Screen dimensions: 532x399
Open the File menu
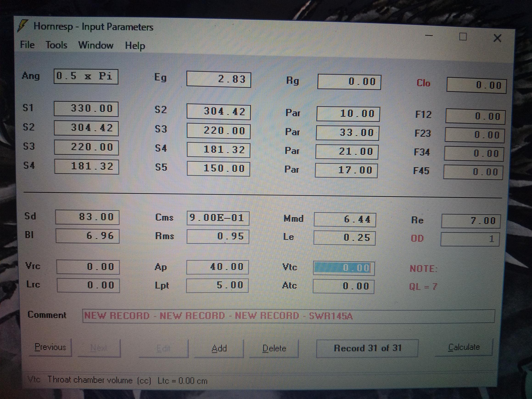click(x=27, y=45)
